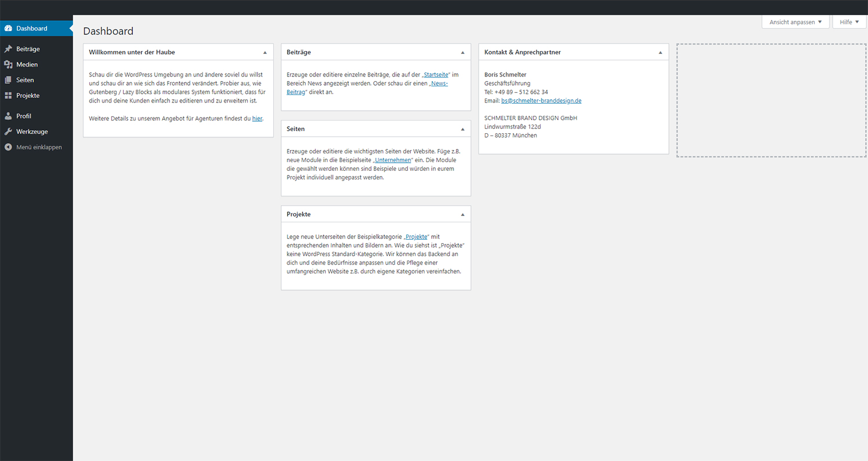
Task: Click the Beiträge pushpin icon
Action: point(8,49)
